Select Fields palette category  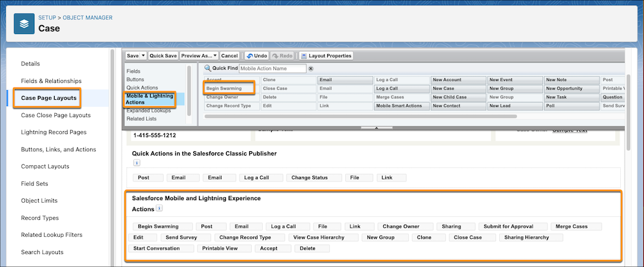click(x=133, y=71)
